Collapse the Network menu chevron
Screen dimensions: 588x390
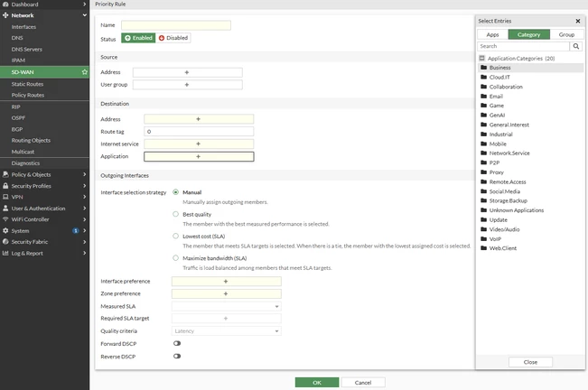click(84, 15)
